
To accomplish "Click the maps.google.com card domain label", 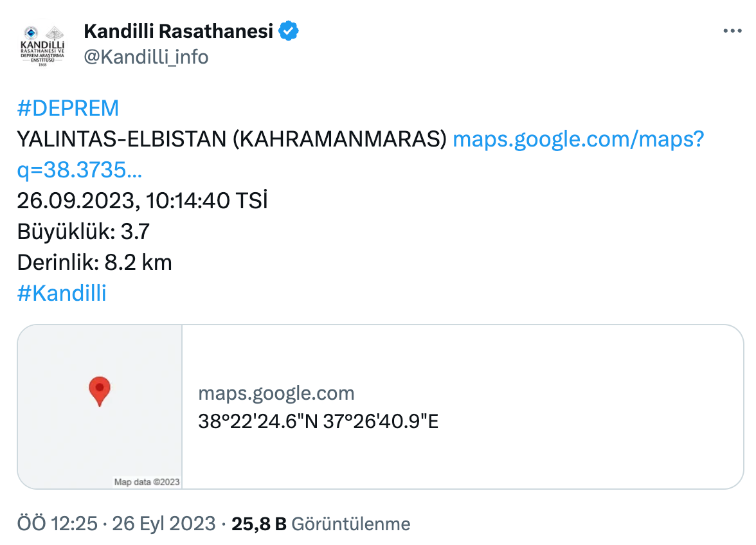I will pos(276,393).
